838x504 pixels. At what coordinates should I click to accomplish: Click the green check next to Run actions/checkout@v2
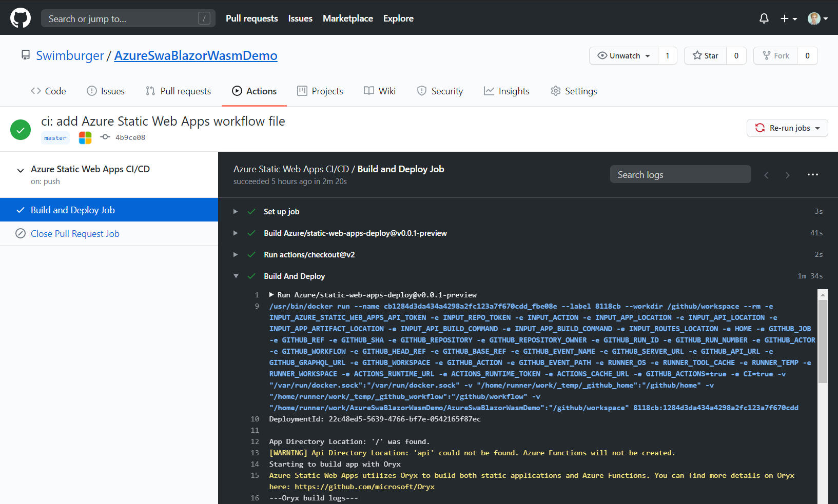[251, 254]
